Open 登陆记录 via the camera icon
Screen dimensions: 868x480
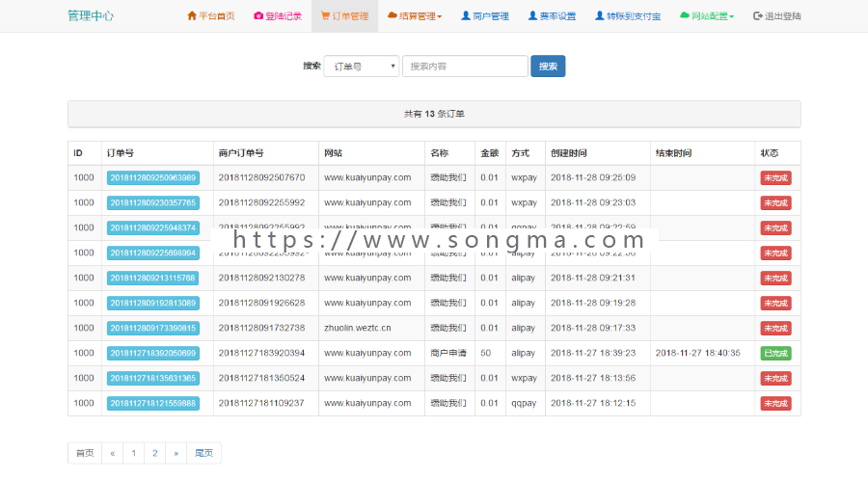(x=258, y=15)
